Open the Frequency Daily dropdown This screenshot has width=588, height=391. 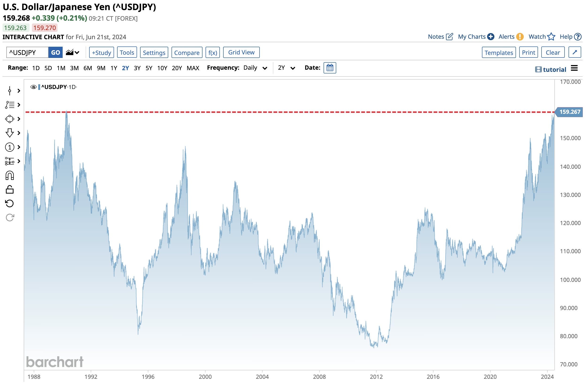[x=255, y=68]
